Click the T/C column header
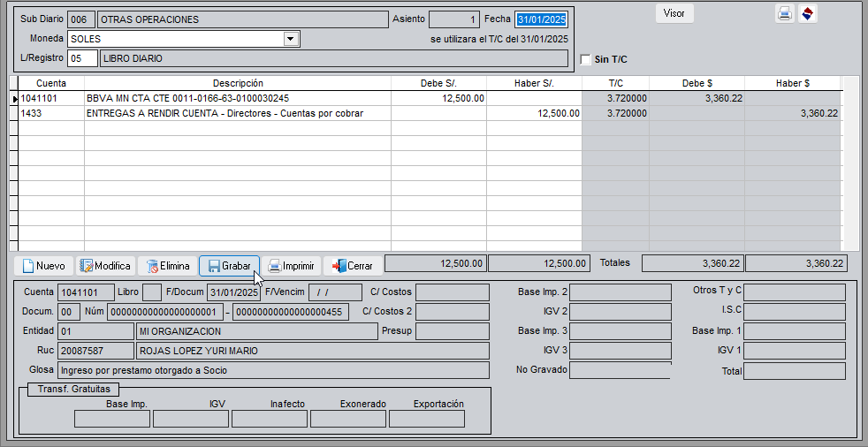 615,84
